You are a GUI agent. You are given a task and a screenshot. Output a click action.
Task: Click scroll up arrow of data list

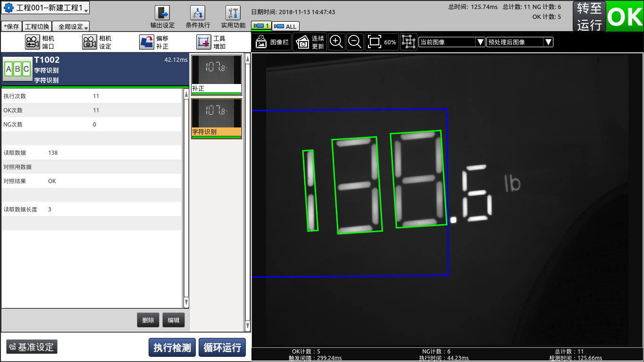tap(186, 94)
